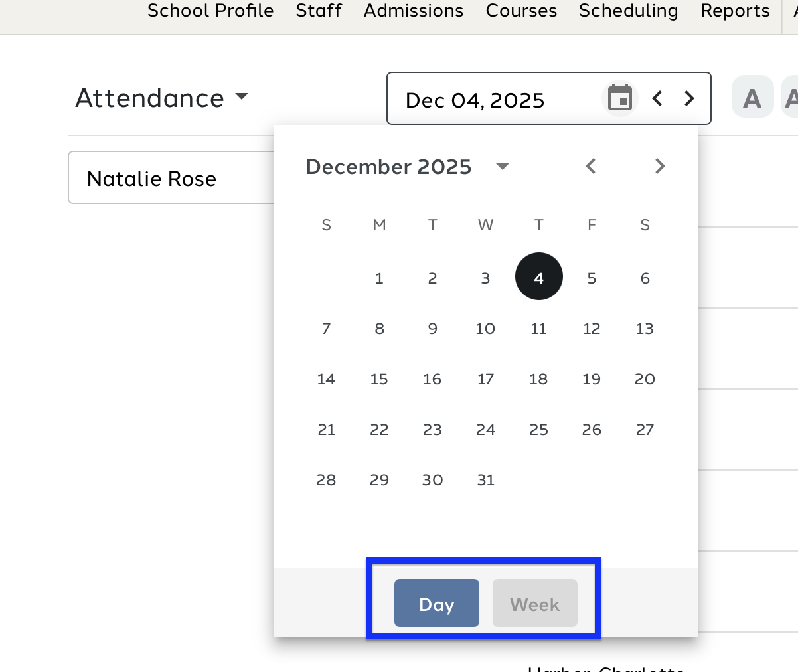Open the calendar icon in the date field
Viewport: 798px width, 672px height.
click(x=619, y=98)
